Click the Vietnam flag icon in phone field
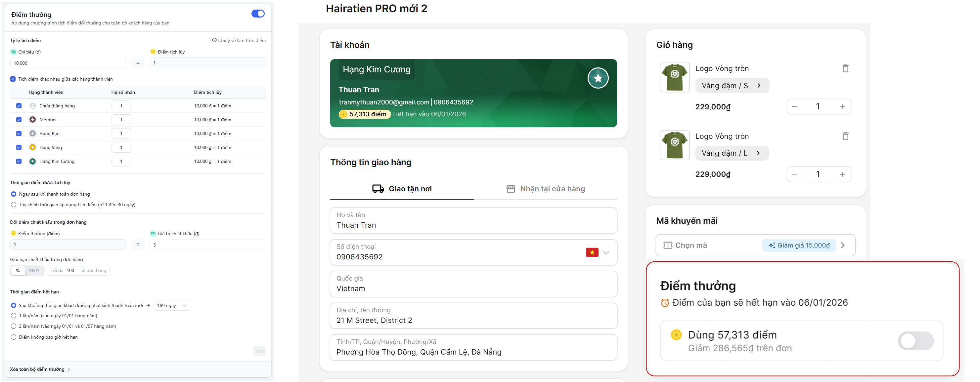The image size is (980, 382). (592, 252)
